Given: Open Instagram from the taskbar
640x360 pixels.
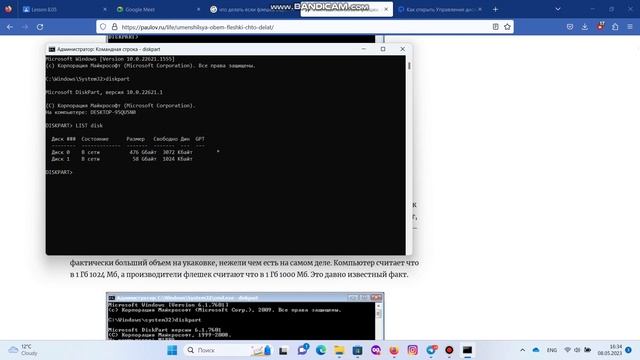Looking at the screenshot, I should tap(413, 350).
